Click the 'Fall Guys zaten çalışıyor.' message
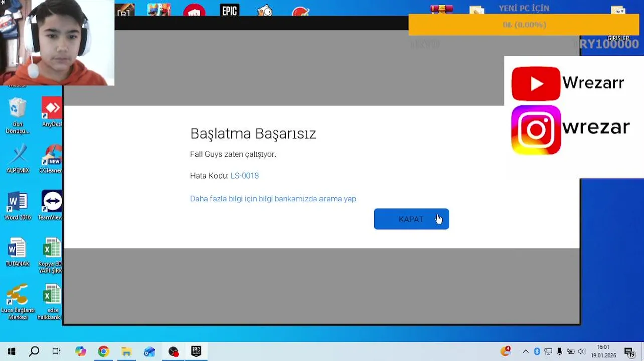Screen dimensions: 644x361 tap(233, 154)
